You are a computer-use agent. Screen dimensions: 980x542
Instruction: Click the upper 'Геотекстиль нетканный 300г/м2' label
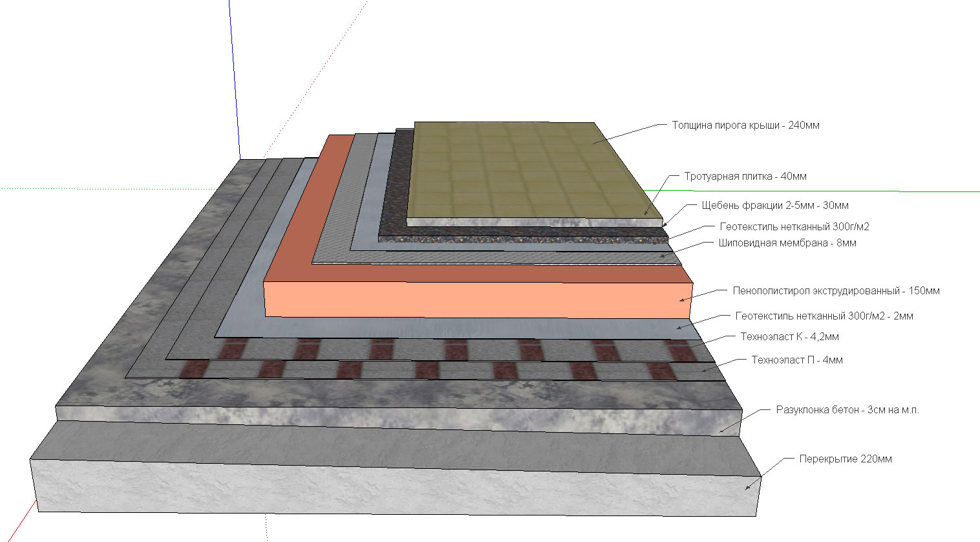[x=794, y=227]
